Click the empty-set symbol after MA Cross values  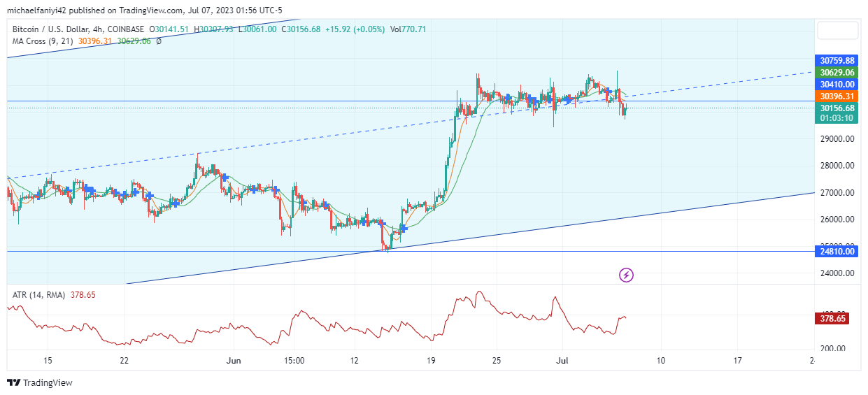pyautogui.click(x=159, y=41)
